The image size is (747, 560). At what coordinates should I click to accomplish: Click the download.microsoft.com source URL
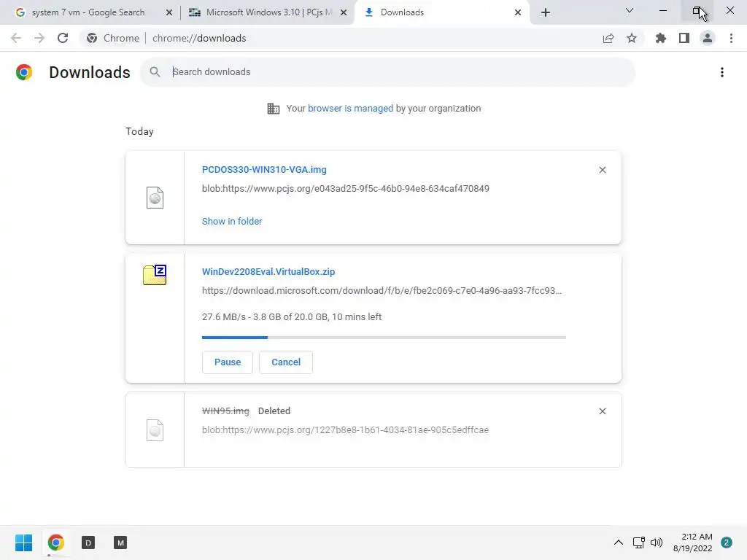coord(382,290)
